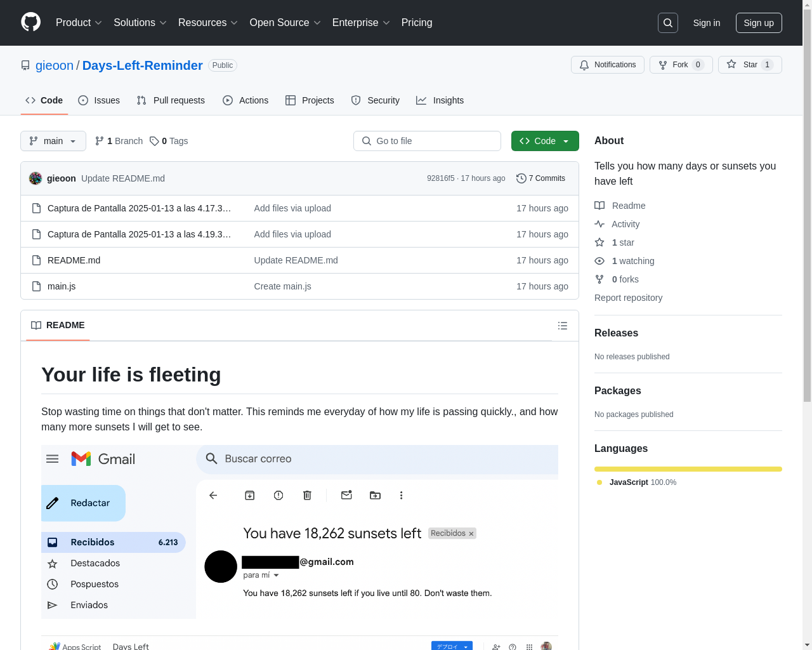This screenshot has width=812, height=650.
Task: Click the gieoon avatar in commit row
Action: click(36, 178)
